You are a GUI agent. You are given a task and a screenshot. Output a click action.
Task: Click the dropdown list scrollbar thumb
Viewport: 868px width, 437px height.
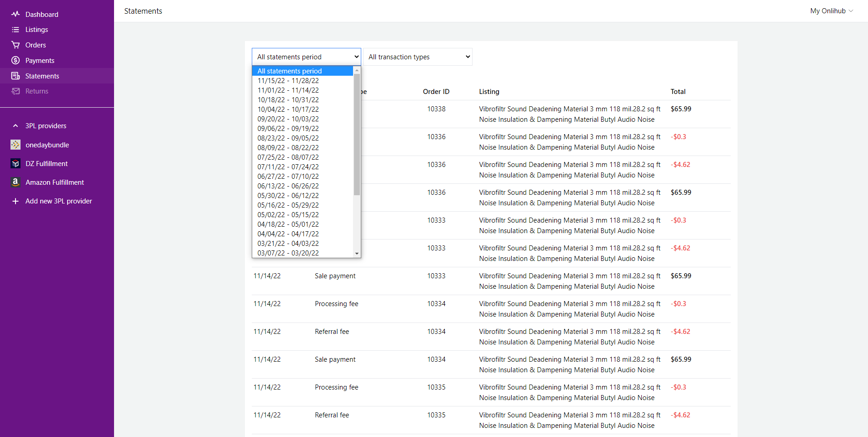tap(357, 135)
